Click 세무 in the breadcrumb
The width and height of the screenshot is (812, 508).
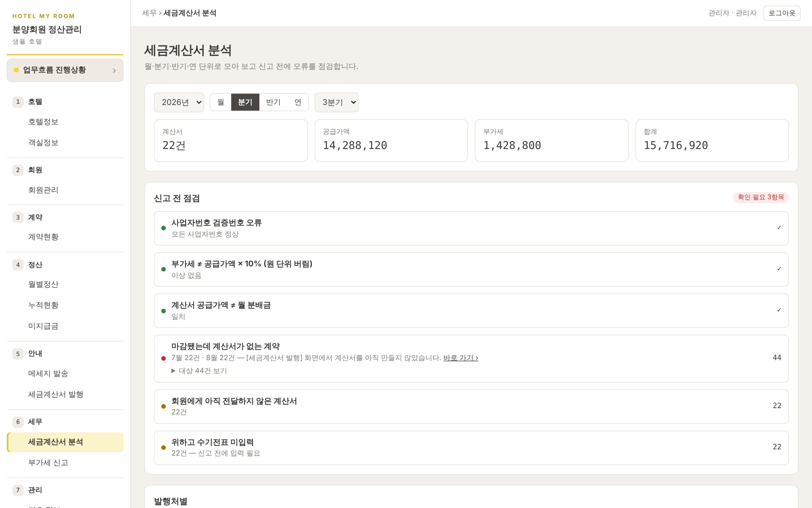(x=149, y=13)
